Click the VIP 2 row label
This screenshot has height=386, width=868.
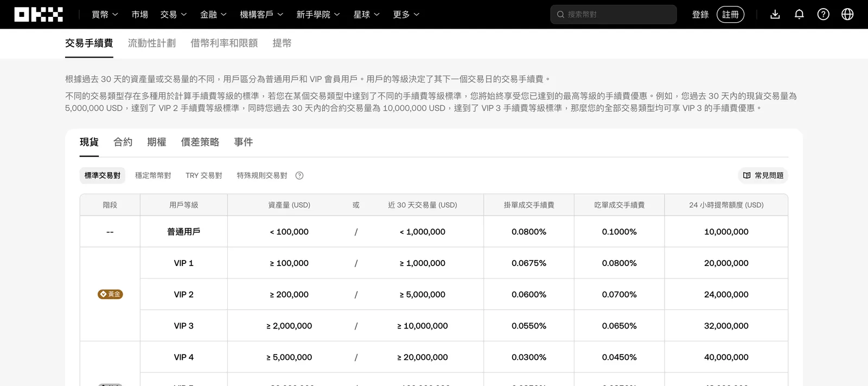click(x=183, y=295)
